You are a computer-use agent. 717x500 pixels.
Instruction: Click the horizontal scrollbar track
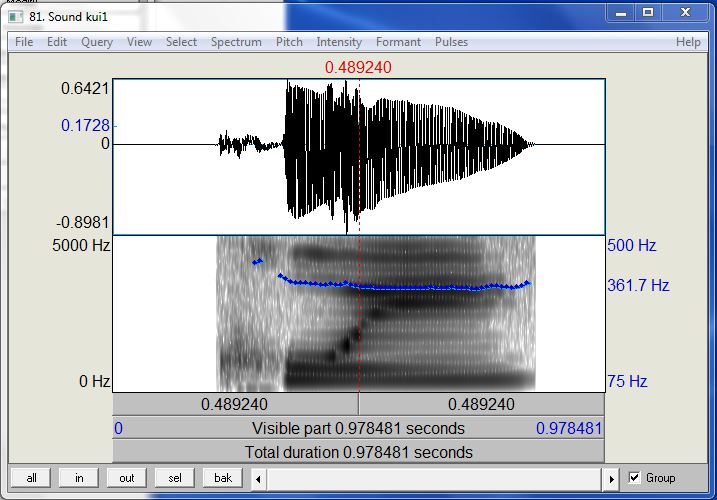tap(434, 479)
